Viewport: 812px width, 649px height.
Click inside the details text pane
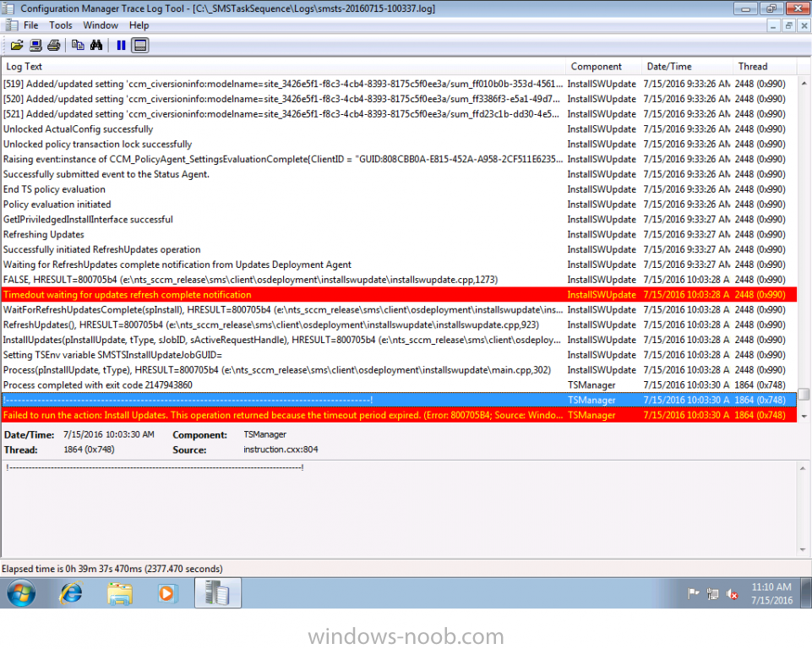click(x=399, y=509)
